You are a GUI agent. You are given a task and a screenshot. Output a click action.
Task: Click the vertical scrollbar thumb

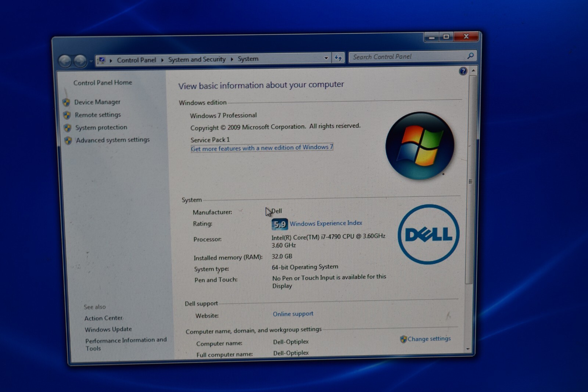point(471,179)
